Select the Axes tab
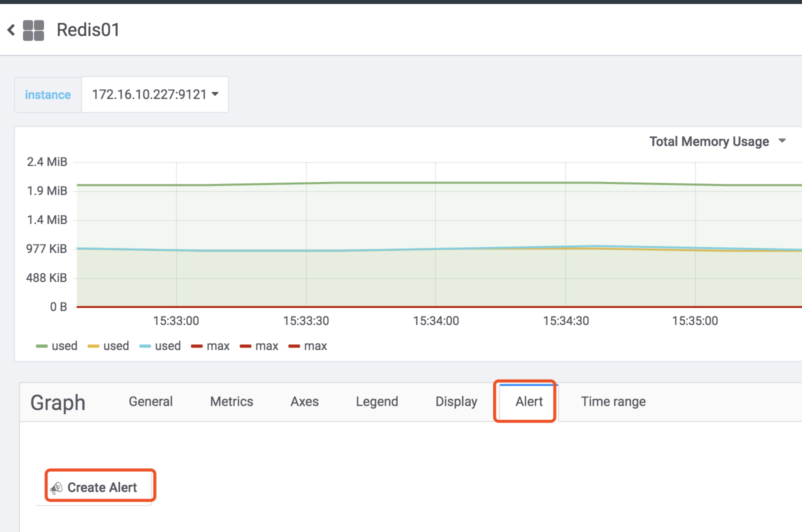This screenshot has height=532, width=802. (x=304, y=402)
